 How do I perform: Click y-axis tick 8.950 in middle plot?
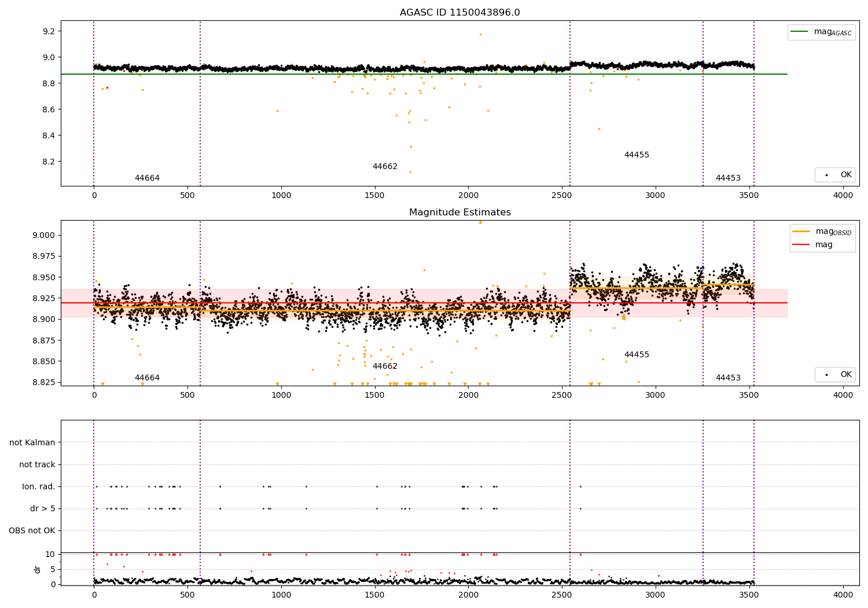pyautogui.click(x=44, y=277)
